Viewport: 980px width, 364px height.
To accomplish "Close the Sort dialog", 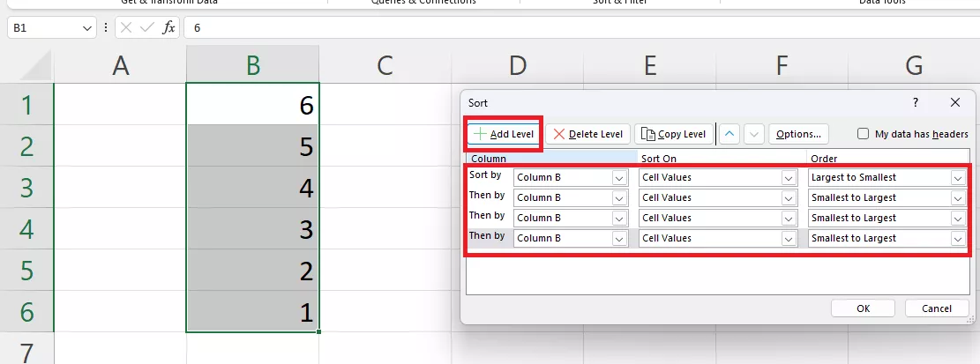I will (x=955, y=102).
